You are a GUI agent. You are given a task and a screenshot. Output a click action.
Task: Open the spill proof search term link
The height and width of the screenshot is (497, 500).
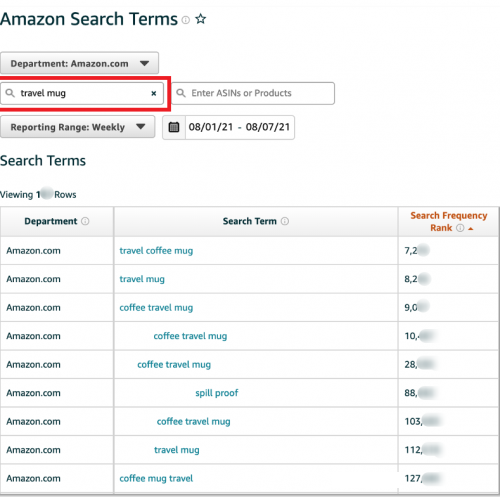click(217, 393)
